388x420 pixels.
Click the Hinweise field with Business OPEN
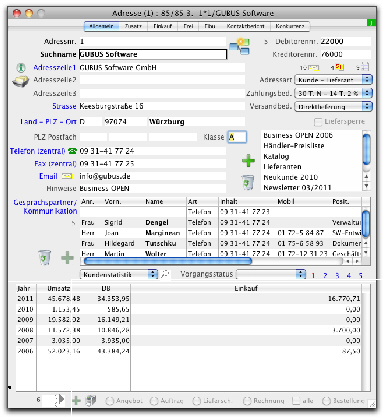152,188
